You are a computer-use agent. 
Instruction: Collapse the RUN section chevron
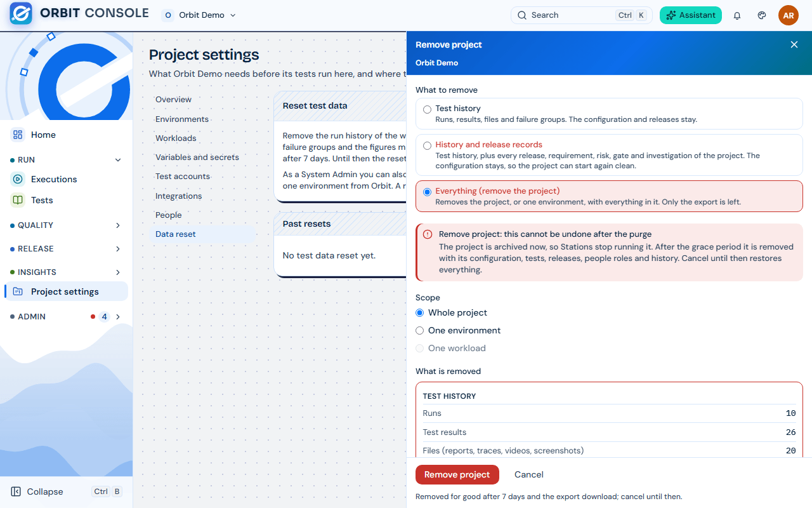(118, 160)
